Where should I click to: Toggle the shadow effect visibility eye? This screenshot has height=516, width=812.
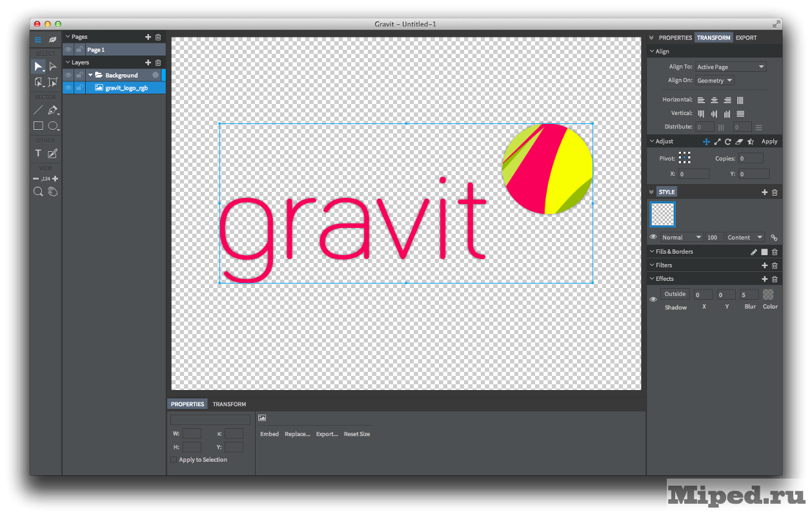(653, 299)
